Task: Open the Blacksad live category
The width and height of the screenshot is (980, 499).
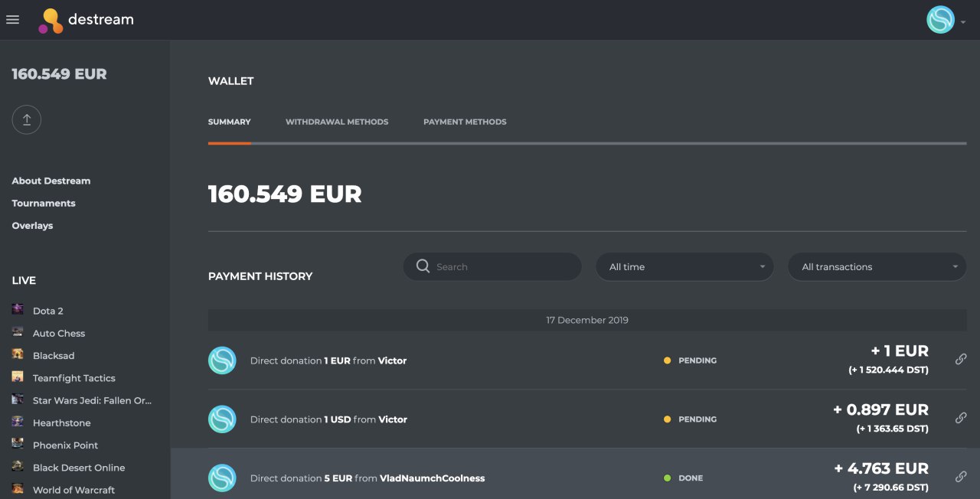Action: click(54, 356)
